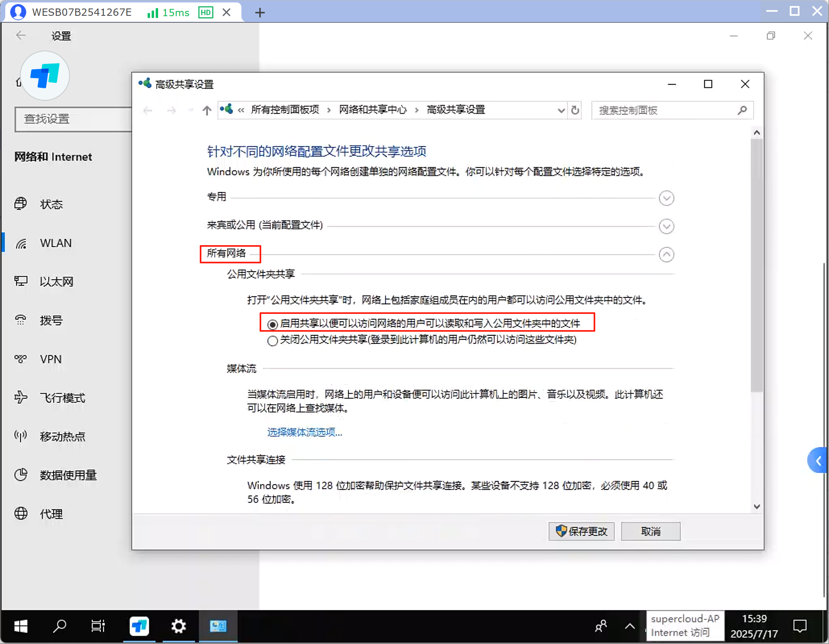This screenshot has width=829, height=644.
Task: Expand the 专用 profile section
Action: (x=666, y=198)
